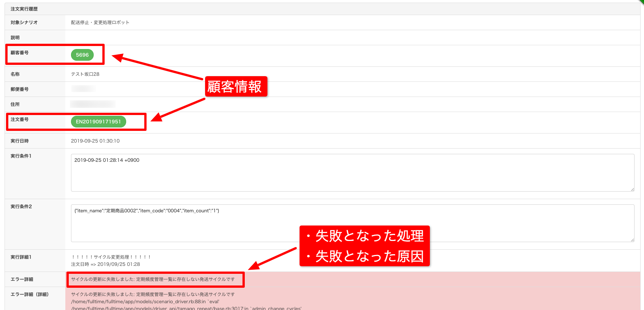The width and height of the screenshot is (644, 310).
Task: Click the エラー詳細（詳細） label
Action: pos(29,294)
